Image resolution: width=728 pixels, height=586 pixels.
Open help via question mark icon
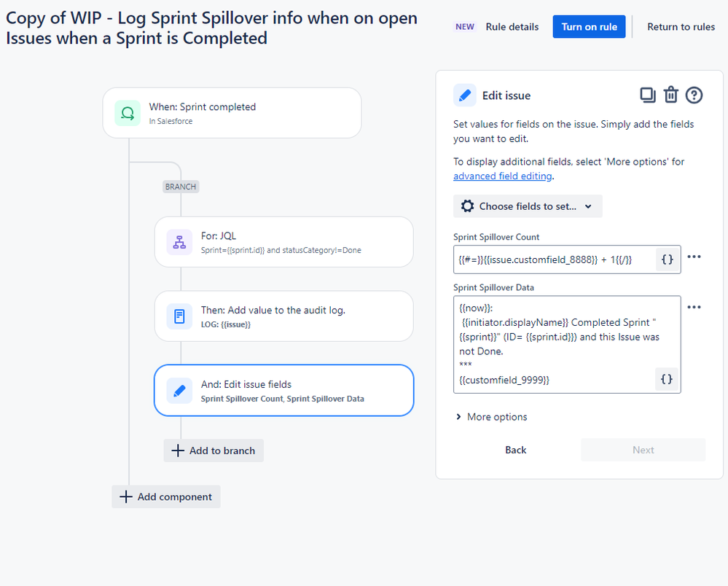point(694,95)
